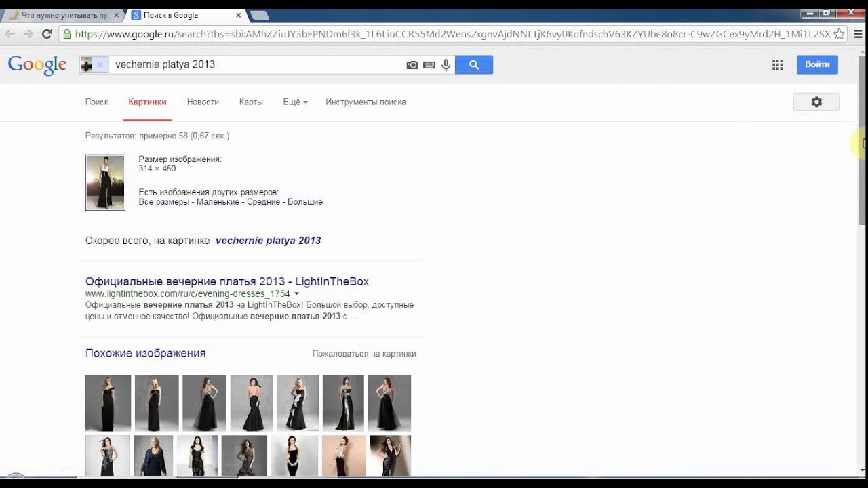Click the Google logo

coord(37,65)
